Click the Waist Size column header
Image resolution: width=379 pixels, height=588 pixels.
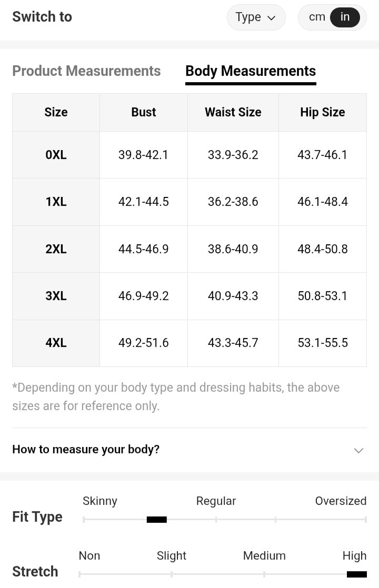(x=233, y=112)
